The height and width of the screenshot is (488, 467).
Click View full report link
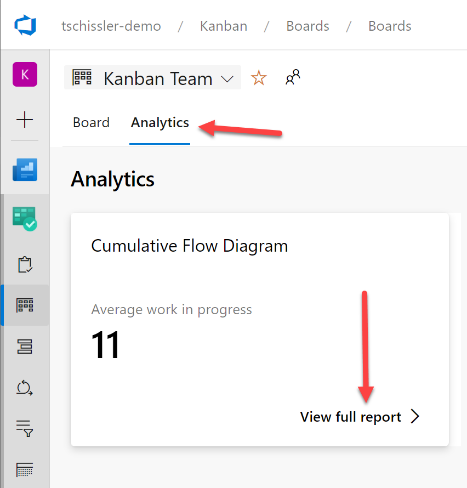(350, 417)
